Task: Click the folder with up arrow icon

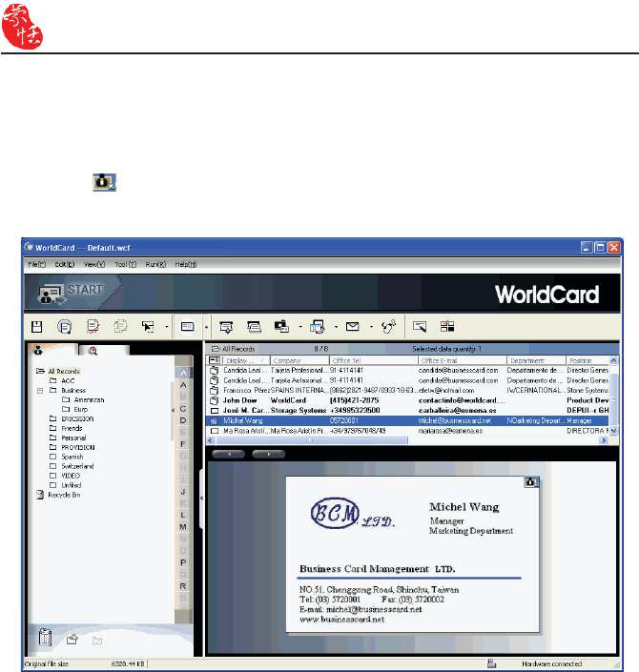Action: [x=72, y=640]
